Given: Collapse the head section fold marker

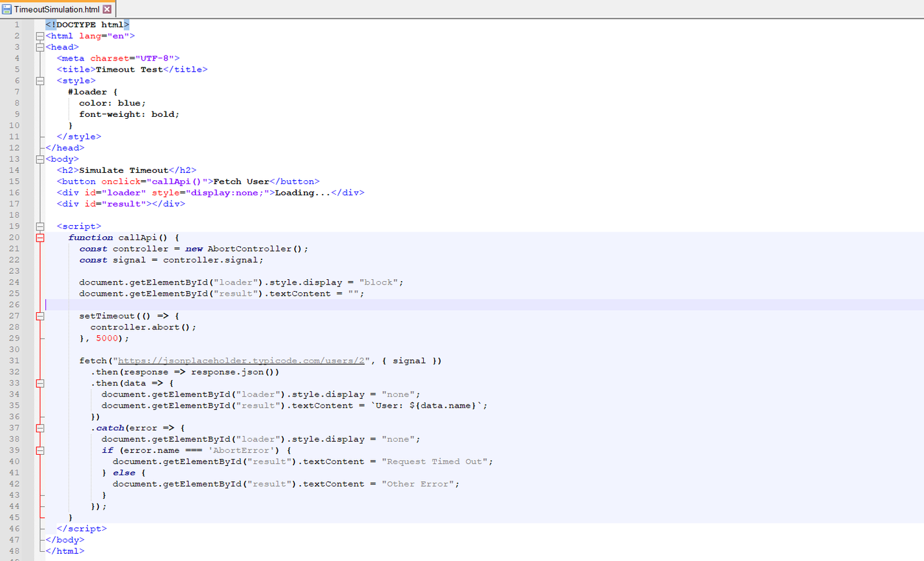Looking at the screenshot, I should click(x=40, y=47).
